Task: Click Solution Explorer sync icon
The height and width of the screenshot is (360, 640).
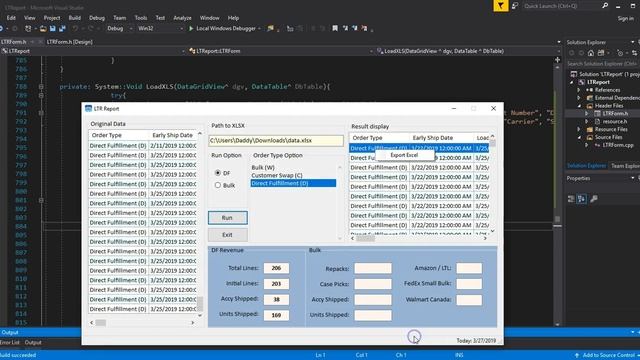Action: click(x=634, y=53)
